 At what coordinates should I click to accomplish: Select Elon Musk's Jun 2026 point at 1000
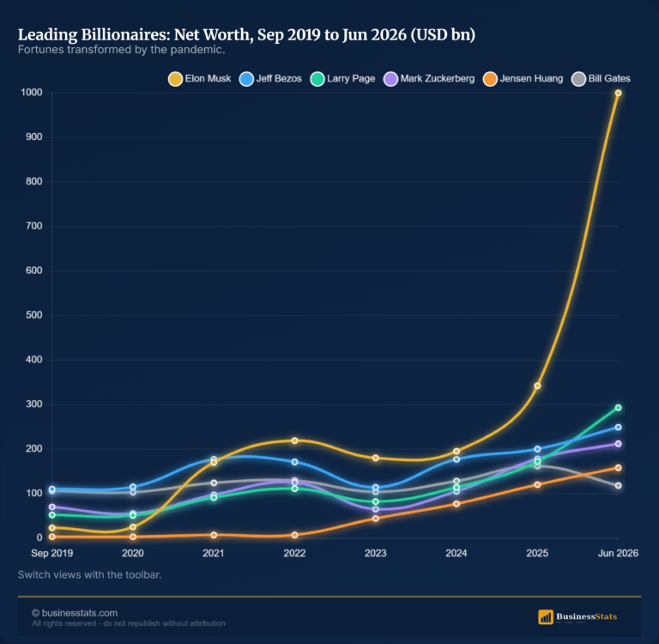[618, 93]
